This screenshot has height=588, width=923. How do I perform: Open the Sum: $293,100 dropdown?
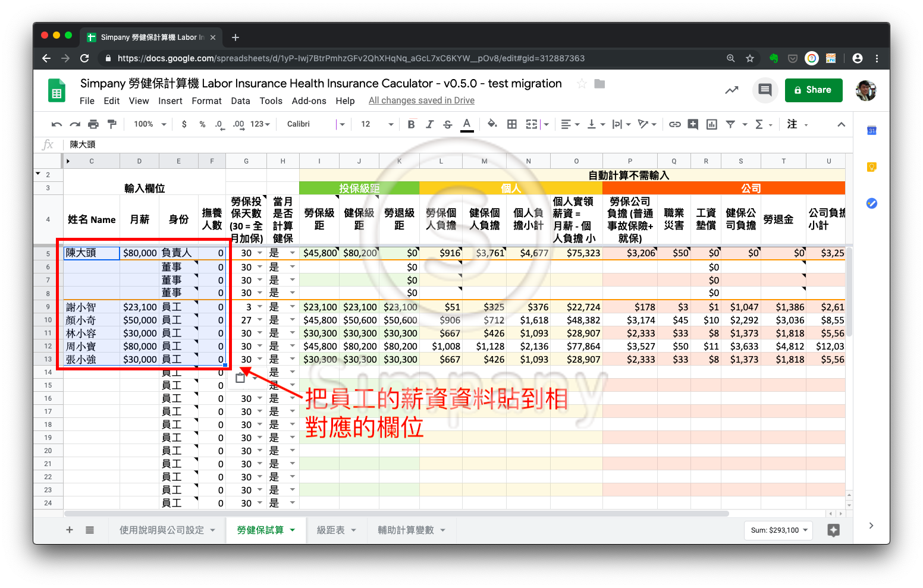pyautogui.click(x=778, y=530)
